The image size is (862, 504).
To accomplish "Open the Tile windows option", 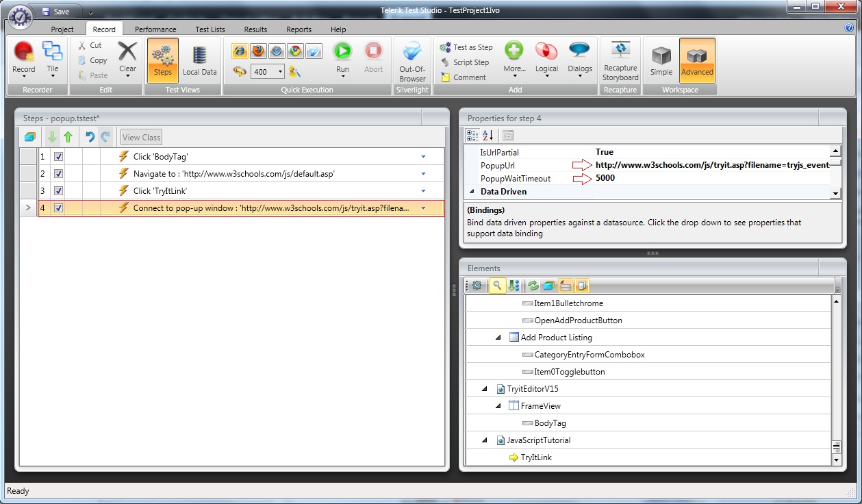I will click(x=52, y=59).
